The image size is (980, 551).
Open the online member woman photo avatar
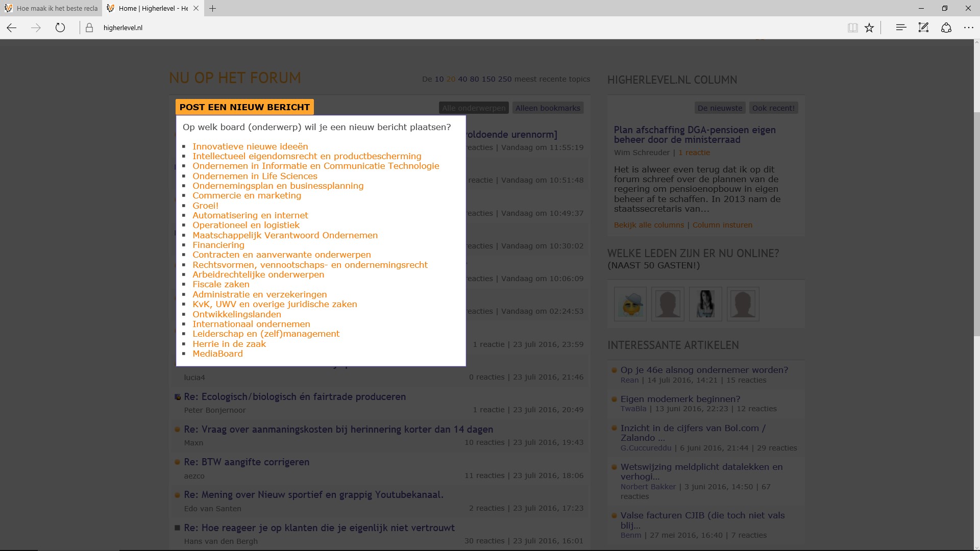tap(705, 304)
